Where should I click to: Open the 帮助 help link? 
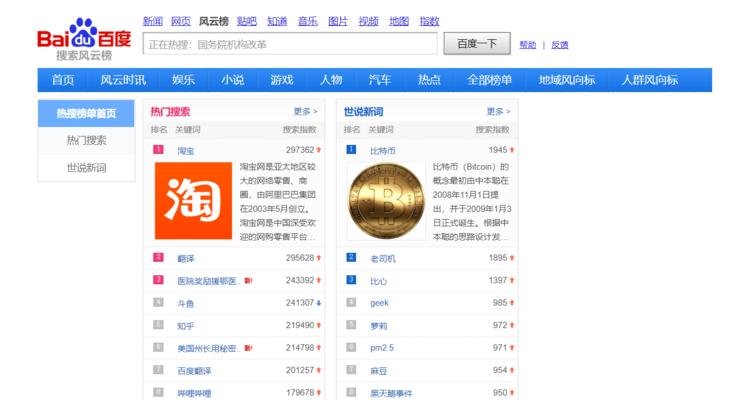[x=528, y=45]
